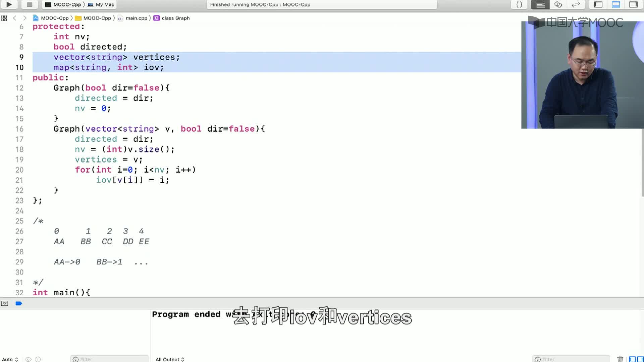
Task: Run the MOOC-Cpp scheme with Play button
Action: 9,4
